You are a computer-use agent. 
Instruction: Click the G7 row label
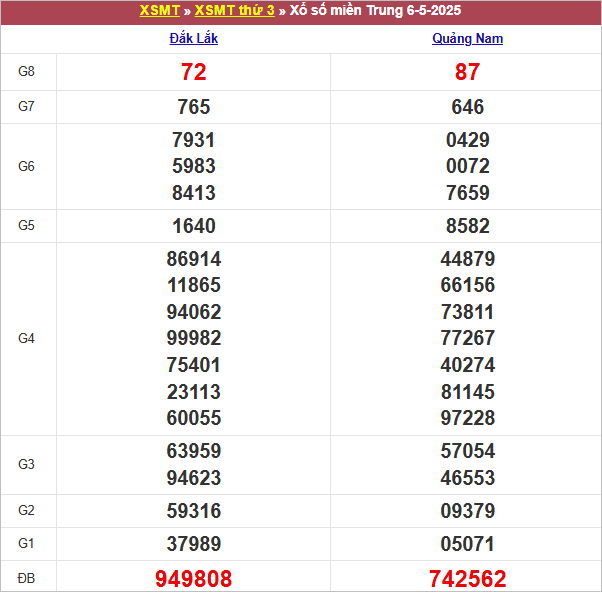(x=26, y=106)
